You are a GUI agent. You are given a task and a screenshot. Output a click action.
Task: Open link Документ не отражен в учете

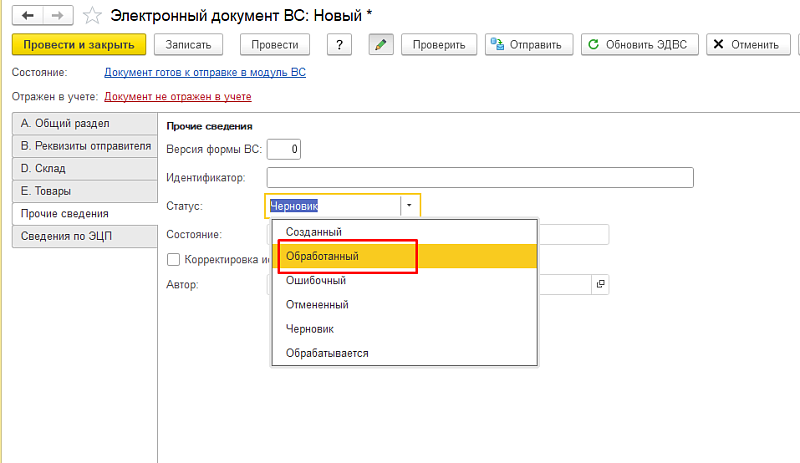click(x=178, y=97)
